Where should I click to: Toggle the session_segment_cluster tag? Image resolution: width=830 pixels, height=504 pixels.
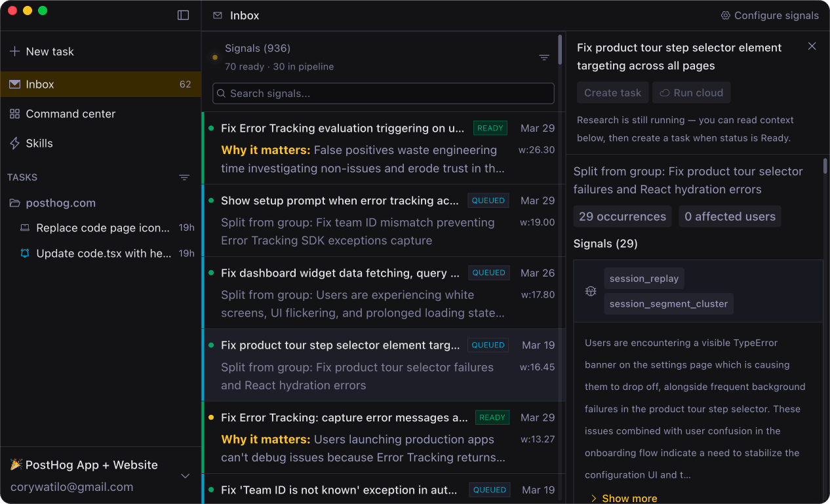click(x=668, y=303)
